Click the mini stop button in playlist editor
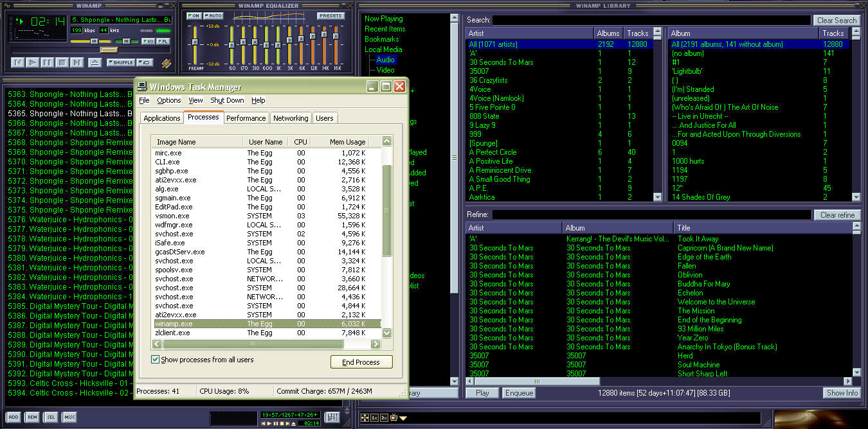 tap(281, 423)
